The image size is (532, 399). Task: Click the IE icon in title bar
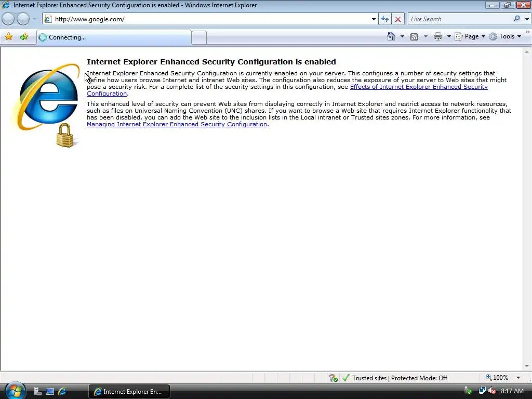[x=6, y=5]
